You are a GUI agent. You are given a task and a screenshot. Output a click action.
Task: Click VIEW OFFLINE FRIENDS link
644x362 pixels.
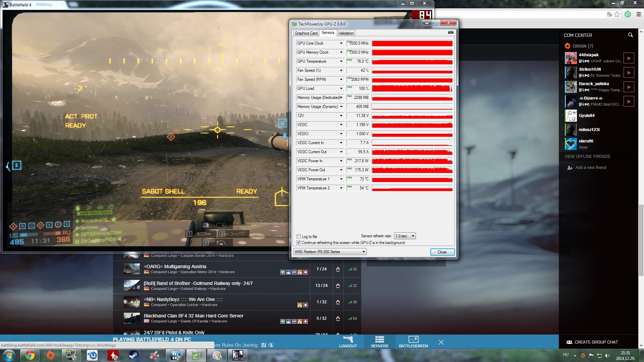click(587, 157)
